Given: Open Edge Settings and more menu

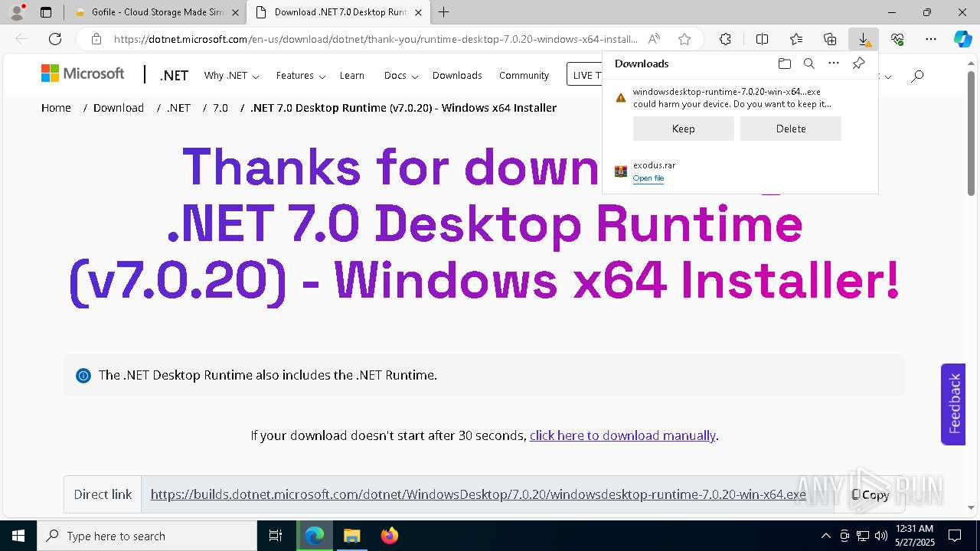Looking at the screenshot, I should coord(931,39).
